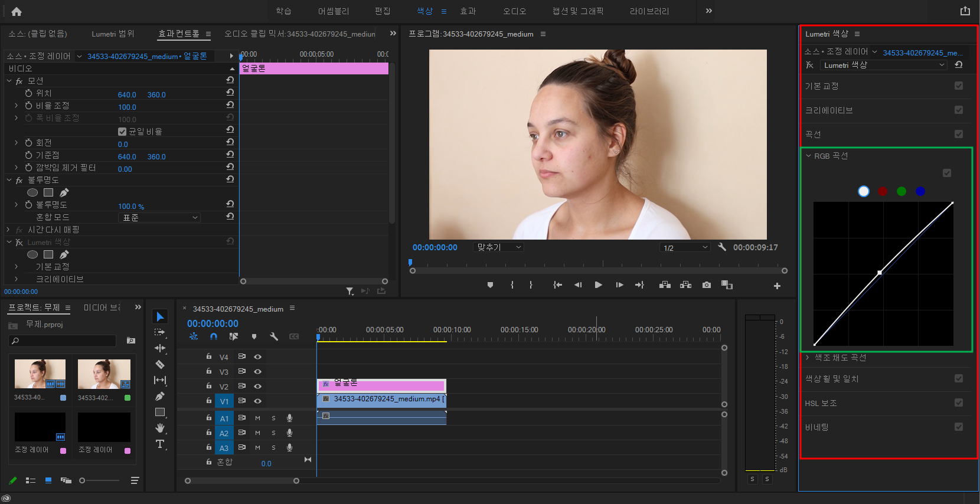Open timeline display settings wrench
Viewport: 980px width, 504px height.
click(x=274, y=336)
